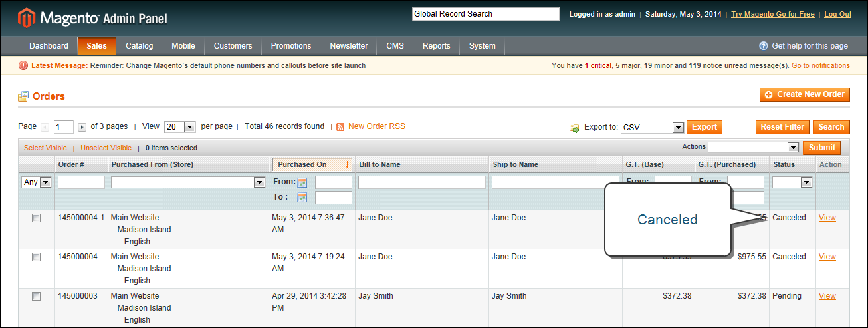Open the Purchased From store filter dropdown
This screenshot has width=868, height=328.
click(x=188, y=182)
